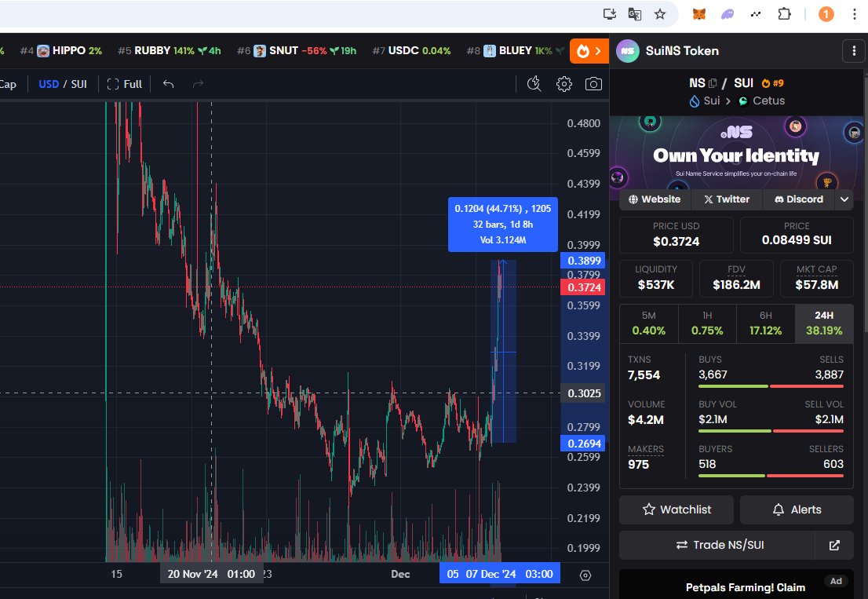Open the browser three-dot menu
The width and height of the screenshot is (868, 599).
pos(855,14)
